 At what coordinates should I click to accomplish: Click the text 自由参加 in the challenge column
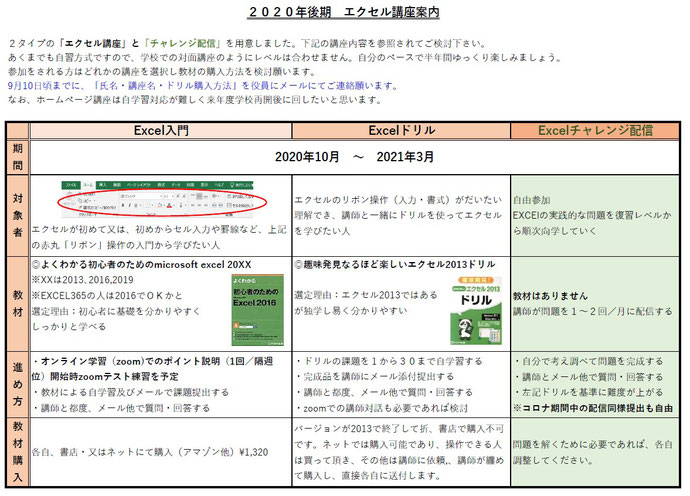pos(532,200)
